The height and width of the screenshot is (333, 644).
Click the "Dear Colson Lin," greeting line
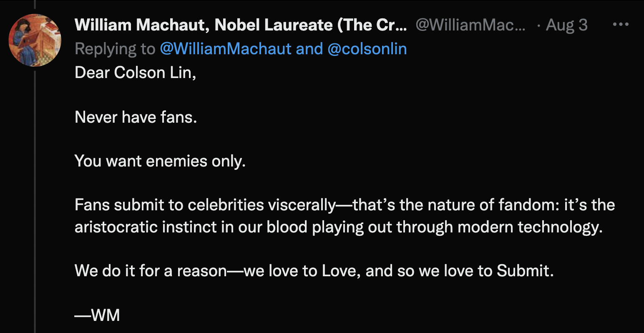point(135,73)
